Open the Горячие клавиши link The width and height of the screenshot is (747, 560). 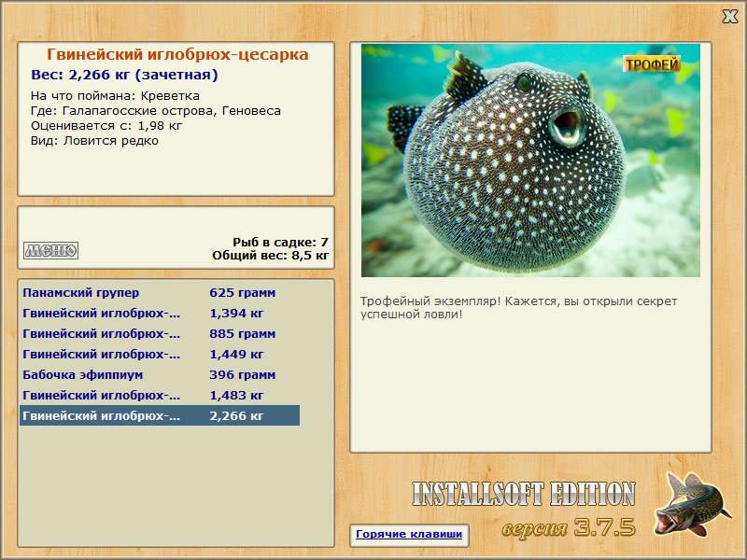(x=409, y=534)
